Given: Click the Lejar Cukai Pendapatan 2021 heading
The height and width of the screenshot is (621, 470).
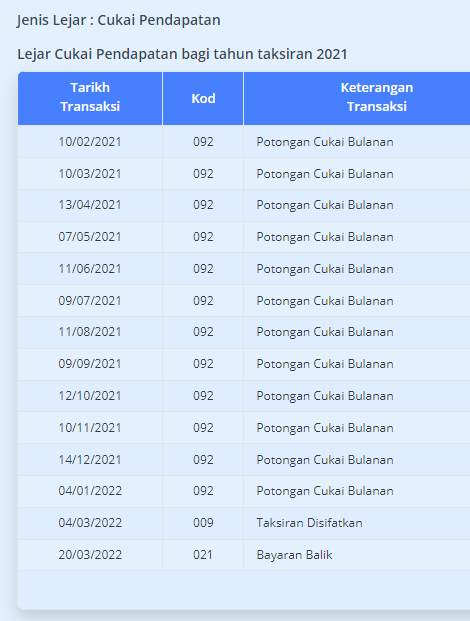Looking at the screenshot, I should [182, 54].
